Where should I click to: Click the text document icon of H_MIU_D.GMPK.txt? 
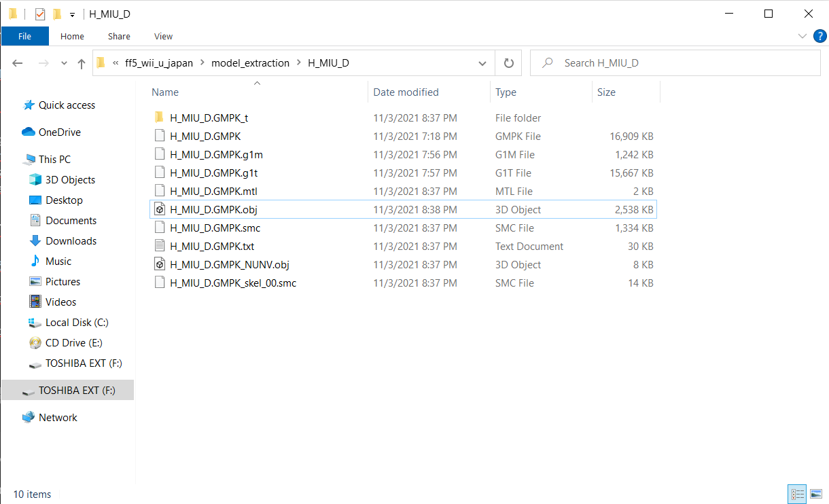pyautogui.click(x=160, y=247)
